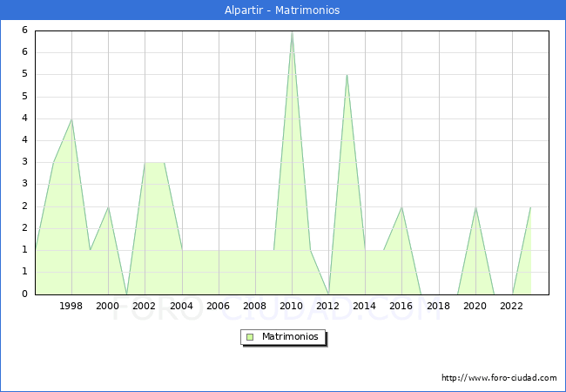Click the 2016 x-axis label
Screen dimensions: 566x392
(401, 306)
